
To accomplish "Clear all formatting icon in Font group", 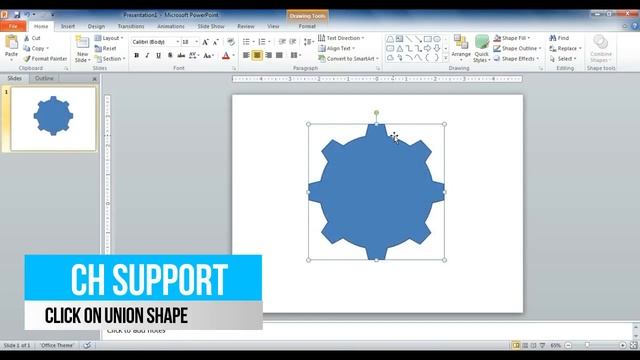I will pyautogui.click(x=231, y=42).
